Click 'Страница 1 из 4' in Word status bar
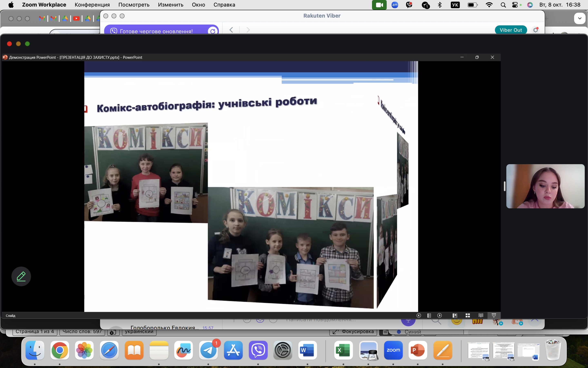588x368 pixels. coord(35,331)
